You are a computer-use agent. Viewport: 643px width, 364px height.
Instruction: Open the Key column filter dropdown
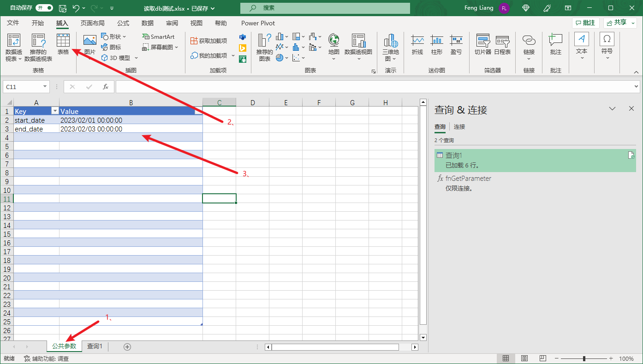click(x=55, y=111)
